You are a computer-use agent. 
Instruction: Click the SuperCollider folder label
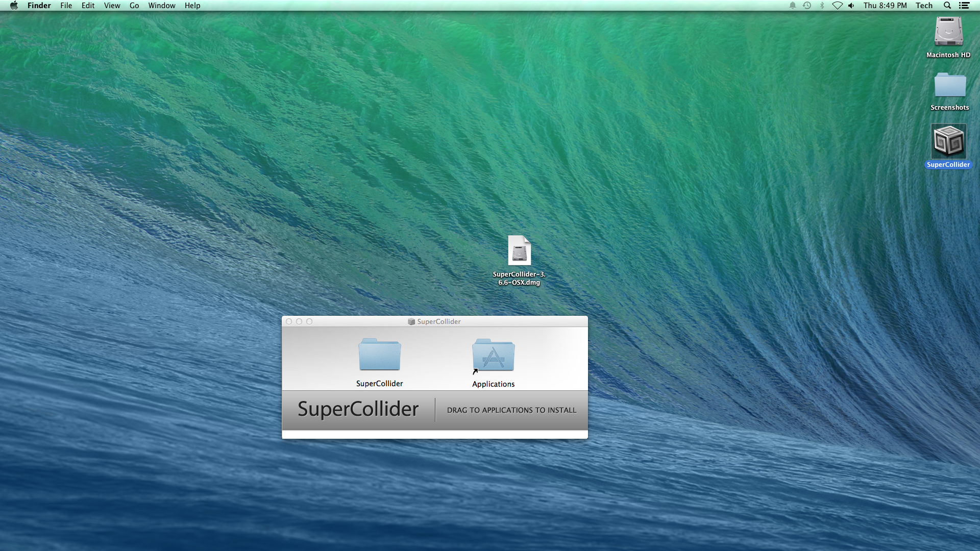click(379, 384)
